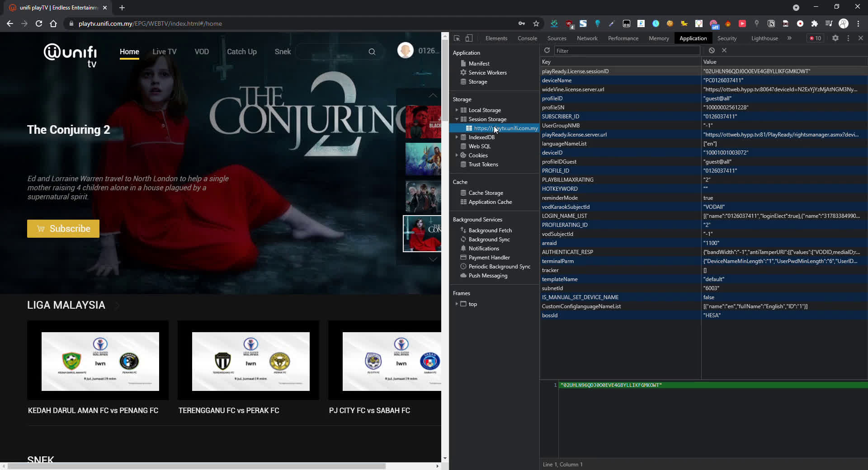
Task: Expand the Cookies tree node
Action: (457, 155)
